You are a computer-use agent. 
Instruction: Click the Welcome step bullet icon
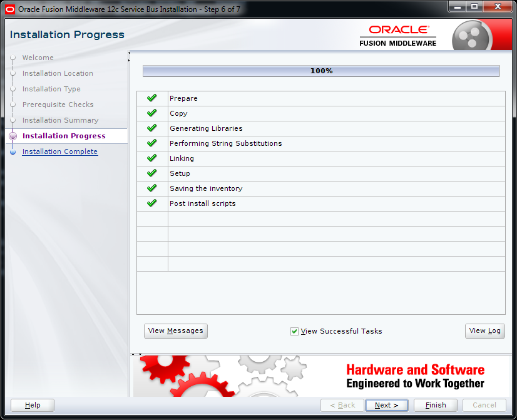point(13,58)
